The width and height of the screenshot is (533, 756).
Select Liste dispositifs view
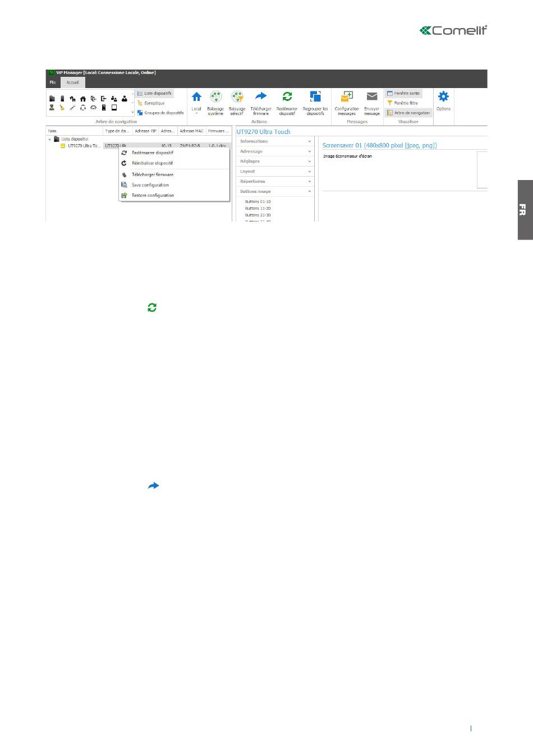(x=154, y=94)
